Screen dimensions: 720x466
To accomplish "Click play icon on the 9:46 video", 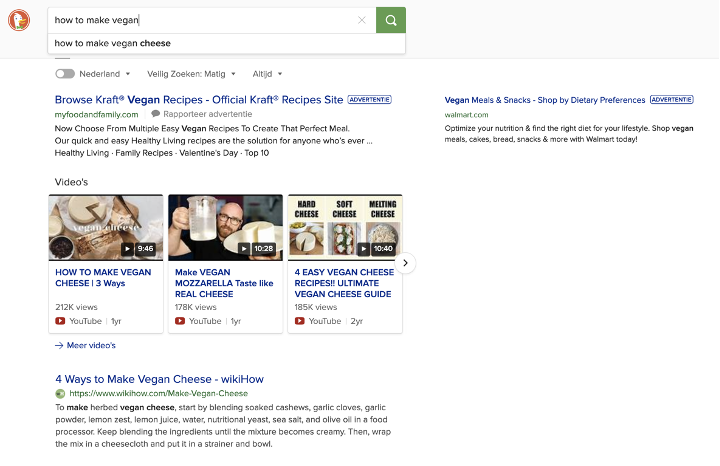I will (x=127, y=249).
